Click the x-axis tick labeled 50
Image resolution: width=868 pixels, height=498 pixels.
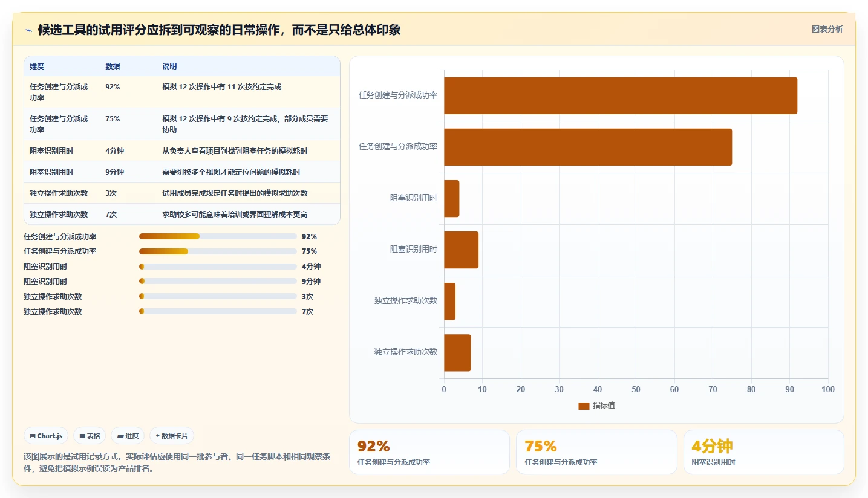click(x=636, y=389)
